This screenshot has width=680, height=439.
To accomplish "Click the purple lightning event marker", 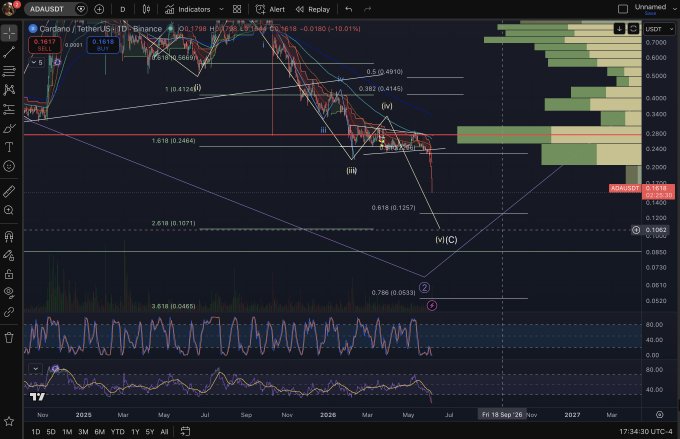I will (432, 306).
